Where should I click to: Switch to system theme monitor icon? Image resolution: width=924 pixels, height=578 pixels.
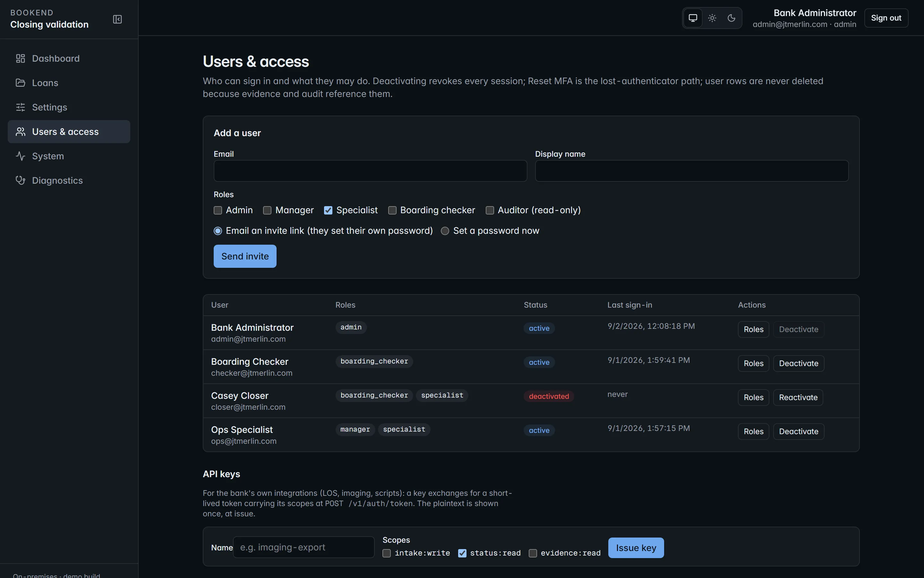(693, 18)
